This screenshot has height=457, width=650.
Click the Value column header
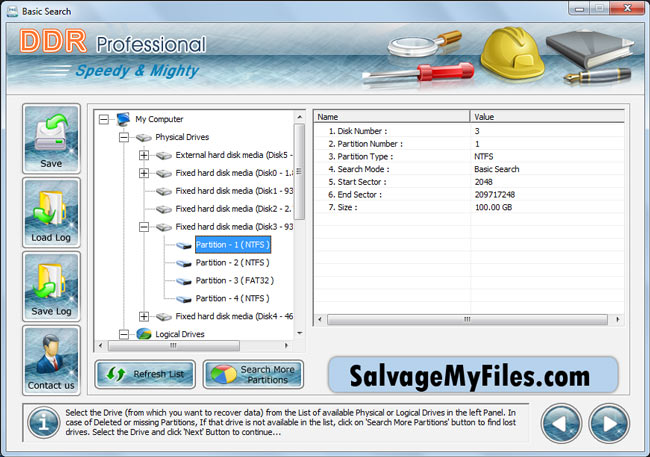(547, 117)
